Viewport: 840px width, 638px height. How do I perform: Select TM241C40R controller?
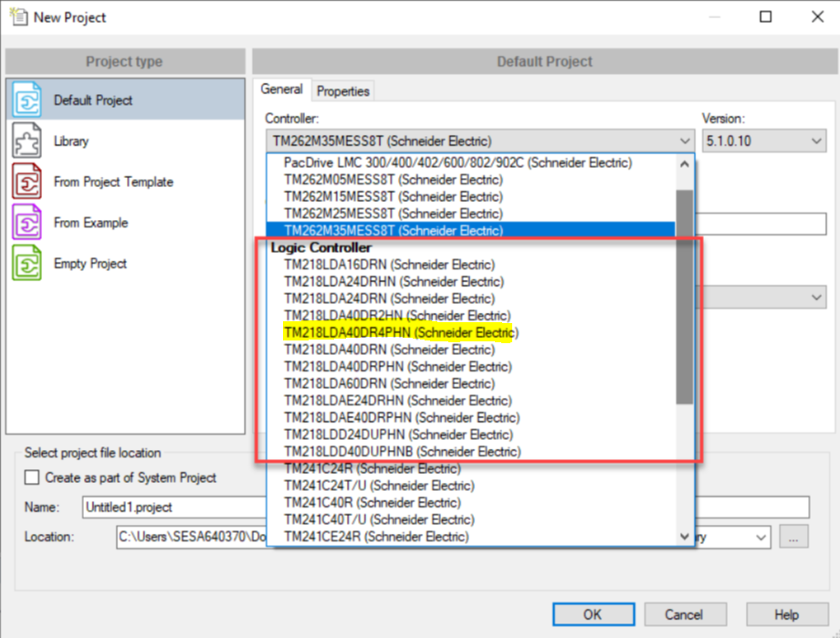coord(471,503)
